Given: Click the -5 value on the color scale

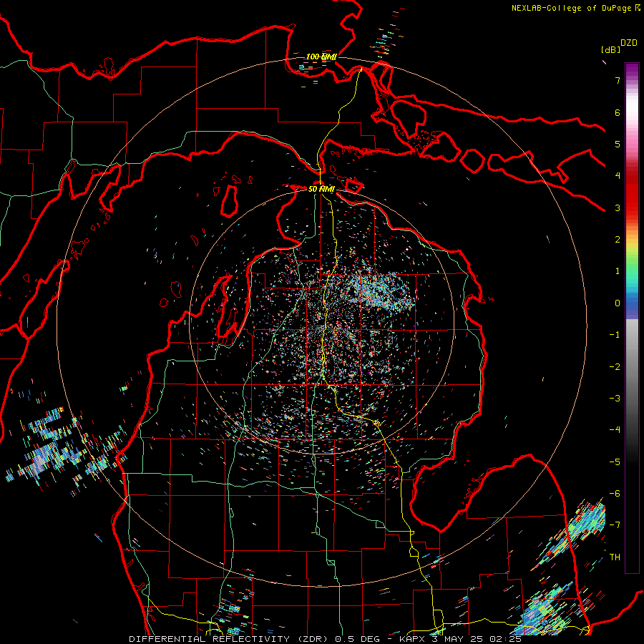Looking at the screenshot, I should point(615,462).
